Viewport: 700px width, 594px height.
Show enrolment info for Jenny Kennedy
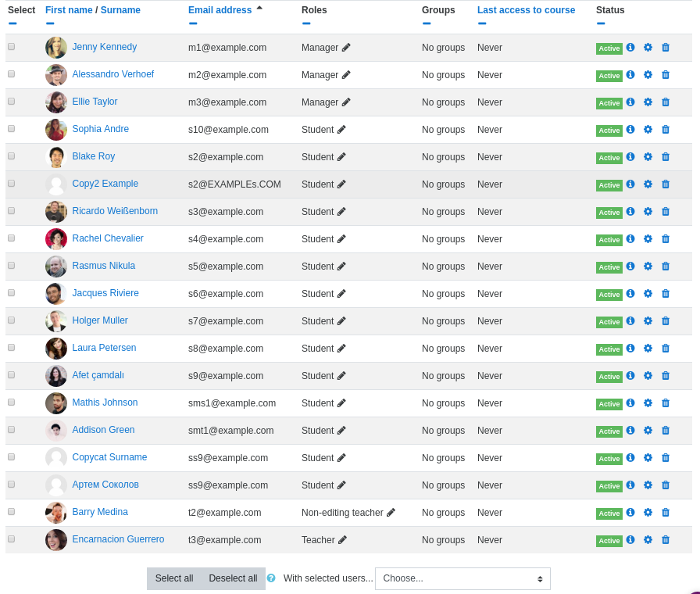coord(630,47)
